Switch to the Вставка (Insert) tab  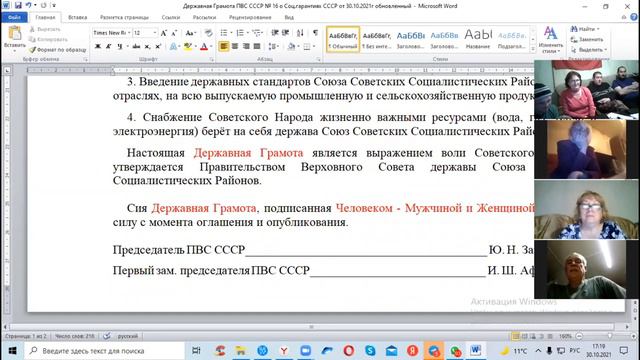(77, 18)
